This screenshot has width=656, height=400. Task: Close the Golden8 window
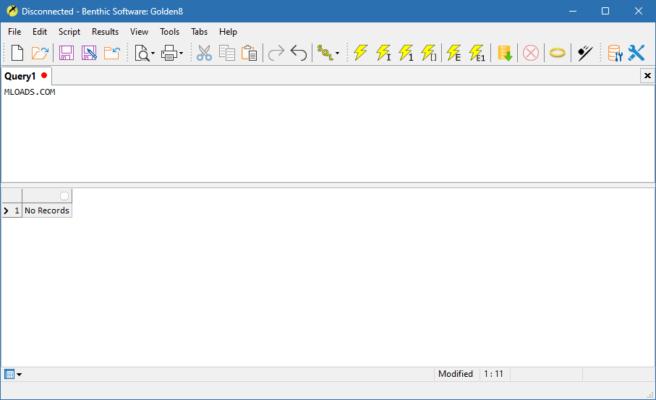tap(638, 11)
